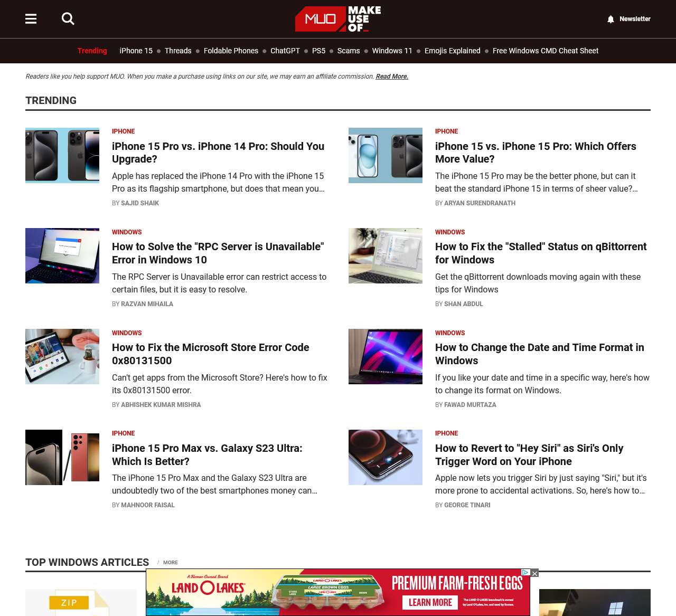Screen dimensions: 676x616
Task: Open iPhone 15 Pro vs. 14 Pro thumbnail
Action: pos(62,155)
